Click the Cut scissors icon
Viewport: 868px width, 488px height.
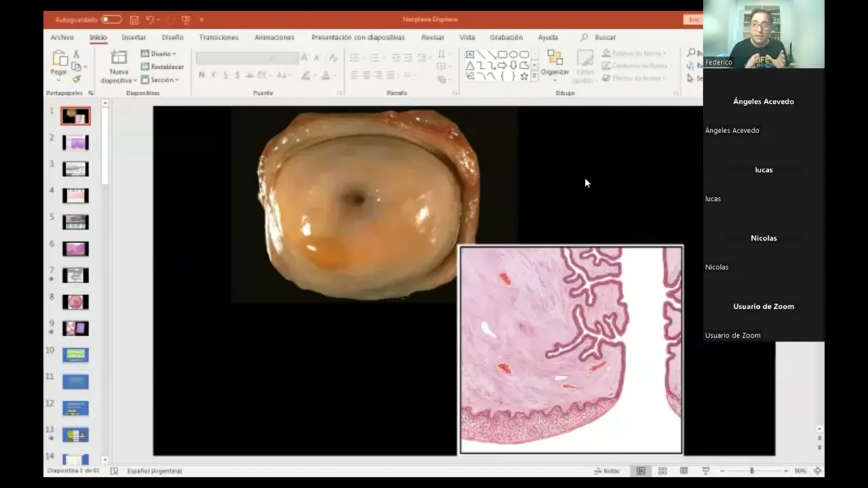[76, 54]
